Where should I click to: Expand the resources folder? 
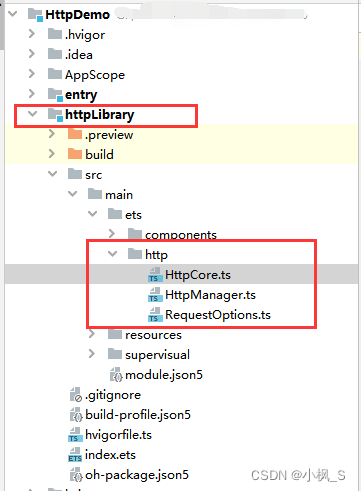(x=92, y=334)
